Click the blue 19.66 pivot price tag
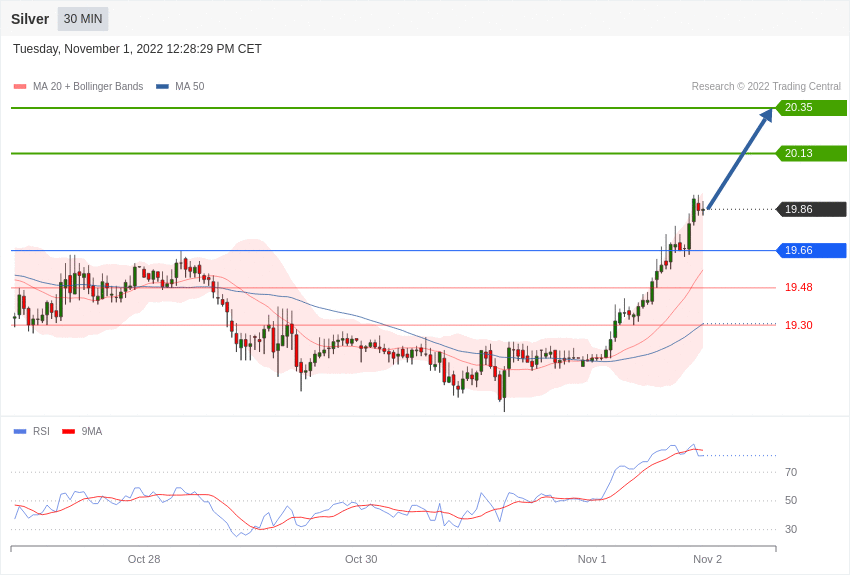 [x=812, y=250]
